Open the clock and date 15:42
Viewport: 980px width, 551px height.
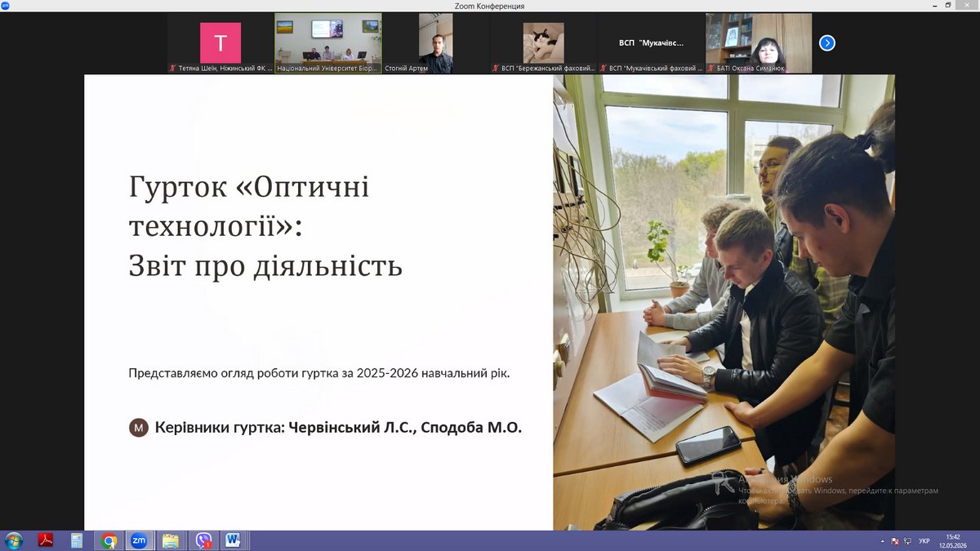(x=952, y=540)
